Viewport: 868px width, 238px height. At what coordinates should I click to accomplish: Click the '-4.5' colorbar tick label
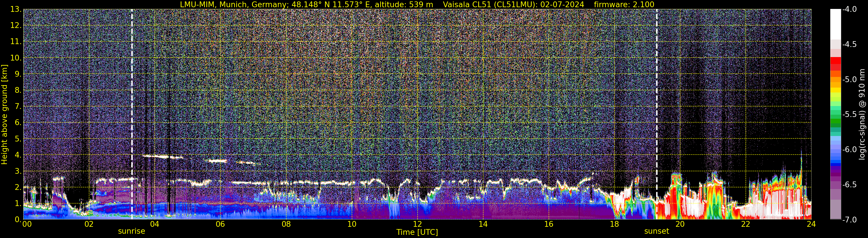click(x=849, y=44)
